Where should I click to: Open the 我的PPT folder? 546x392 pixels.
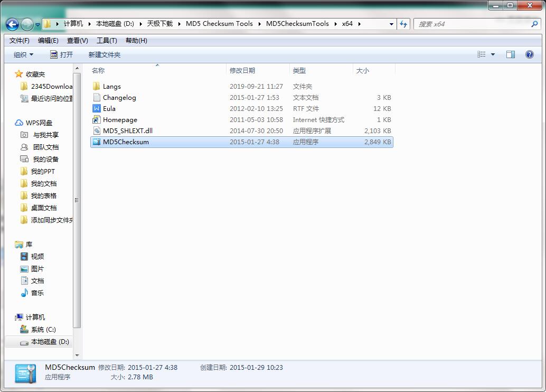point(37,172)
